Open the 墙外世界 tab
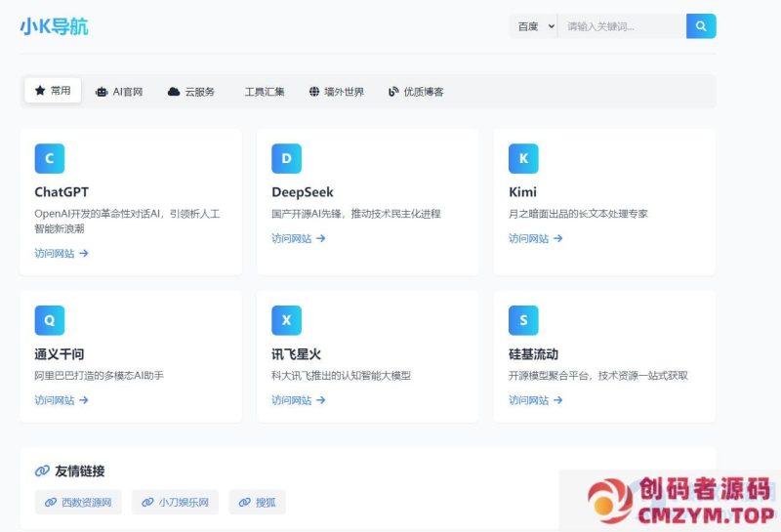 point(337,92)
